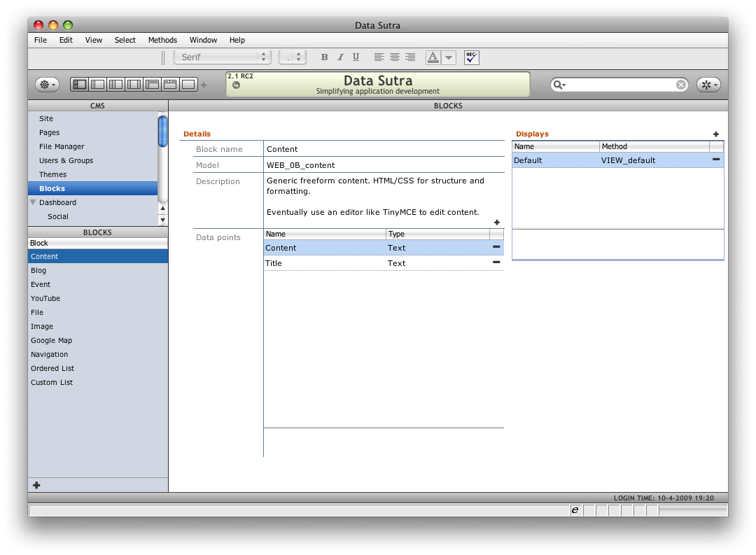Open Users & Groups section
Viewport: 756px width, 555px height.
tap(92, 160)
